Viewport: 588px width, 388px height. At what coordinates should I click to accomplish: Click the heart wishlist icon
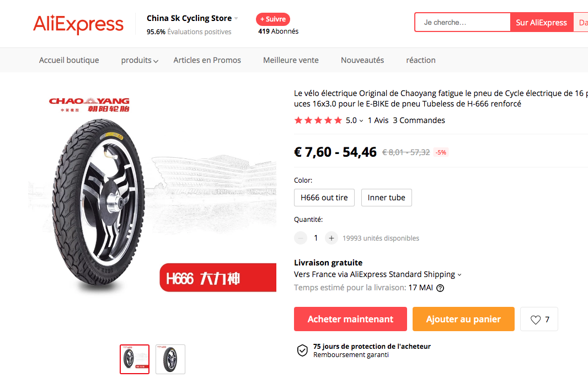[536, 320]
